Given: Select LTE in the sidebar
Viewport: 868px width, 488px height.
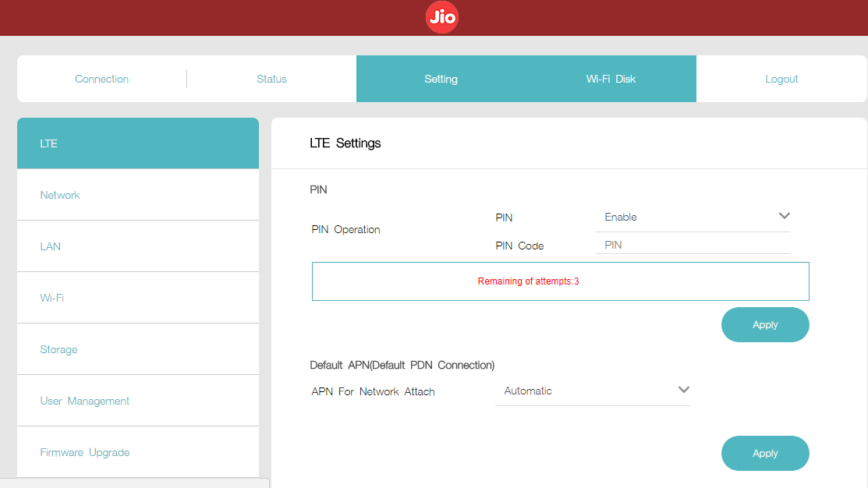Looking at the screenshot, I should 138,143.
